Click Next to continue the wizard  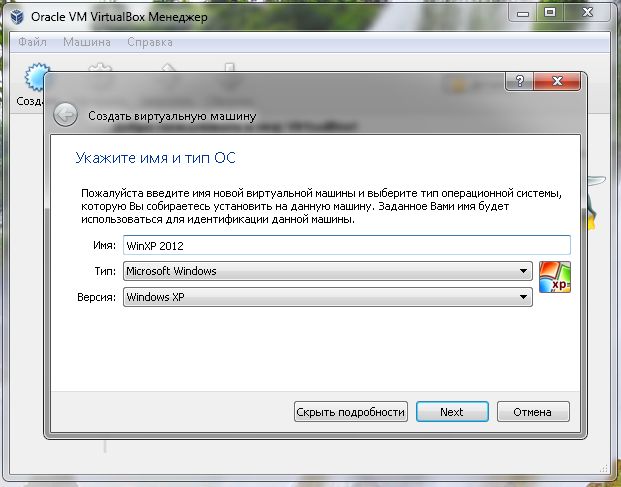451,412
